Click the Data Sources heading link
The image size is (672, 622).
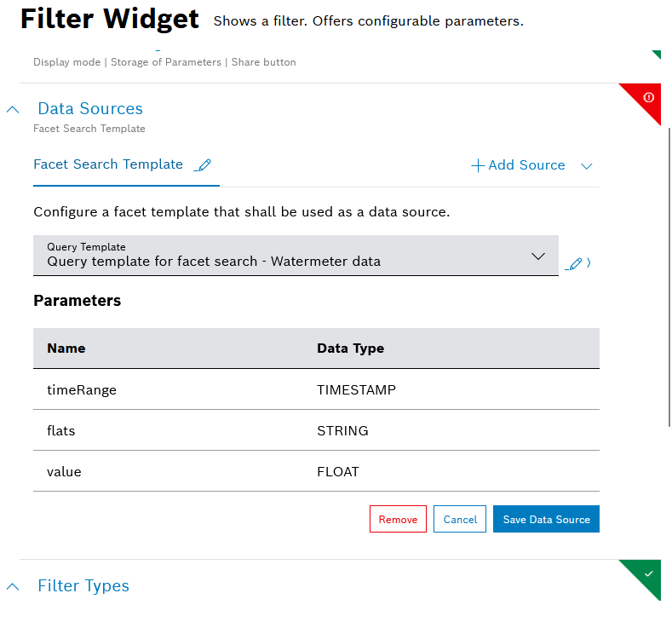(90, 108)
